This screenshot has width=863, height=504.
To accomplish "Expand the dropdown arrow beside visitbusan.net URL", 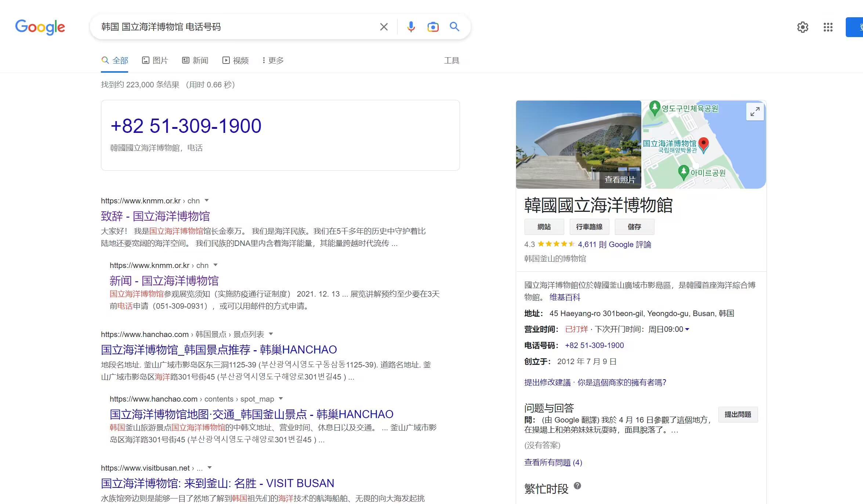I will tap(210, 468).
